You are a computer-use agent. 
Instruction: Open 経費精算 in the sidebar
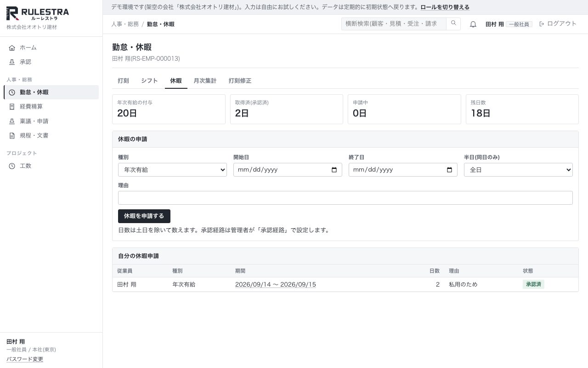coord(51,107)
